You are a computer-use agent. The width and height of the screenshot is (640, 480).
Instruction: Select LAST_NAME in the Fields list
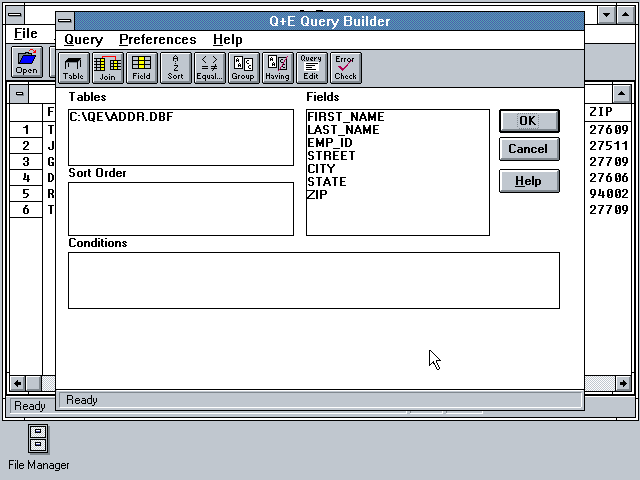pyautogui.click(x=398, y=130)
